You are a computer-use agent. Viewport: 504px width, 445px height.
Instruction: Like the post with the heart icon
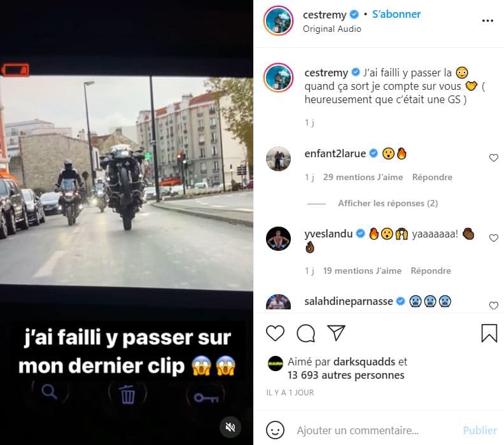(275, 333)
